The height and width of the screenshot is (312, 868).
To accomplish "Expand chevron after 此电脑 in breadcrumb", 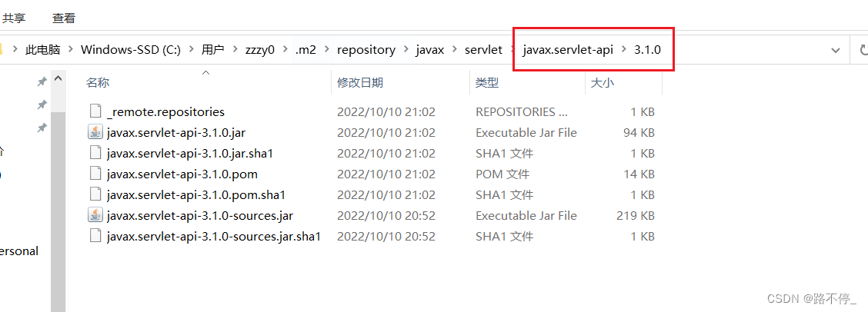I will (x=71, y=50).
